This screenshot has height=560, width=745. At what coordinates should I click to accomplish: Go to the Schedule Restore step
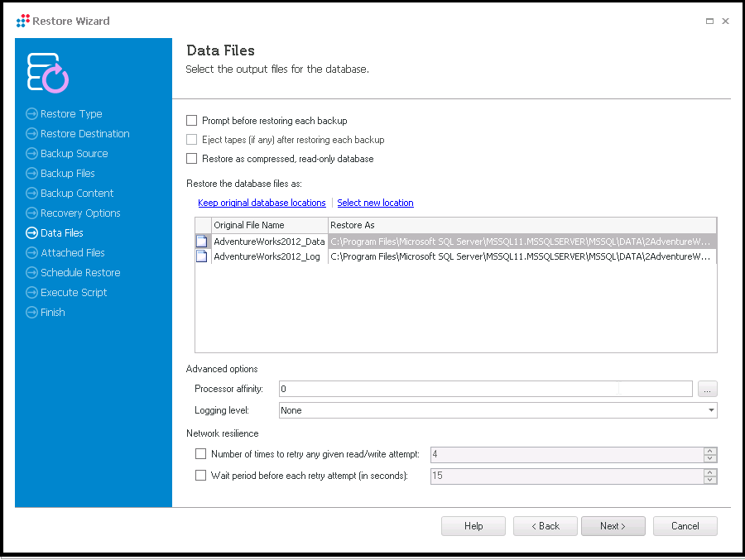[80, 273]
